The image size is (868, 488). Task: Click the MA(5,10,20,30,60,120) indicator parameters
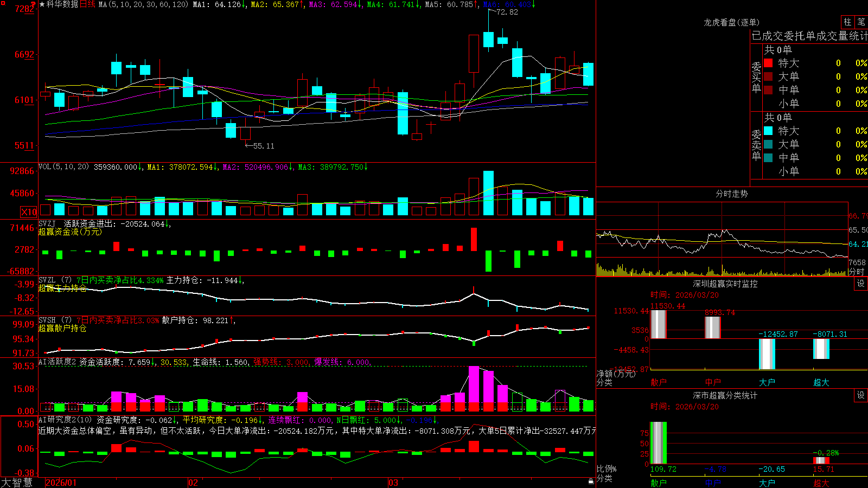[143, 4]
